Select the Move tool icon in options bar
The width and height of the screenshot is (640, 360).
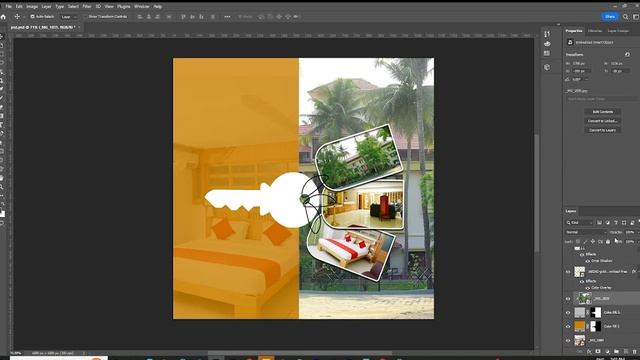(x=17, y=17)
